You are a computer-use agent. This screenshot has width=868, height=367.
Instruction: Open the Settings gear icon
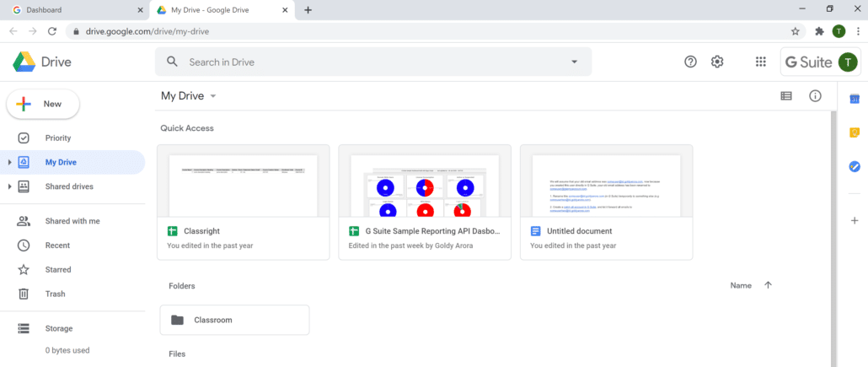tap(717, 62)
